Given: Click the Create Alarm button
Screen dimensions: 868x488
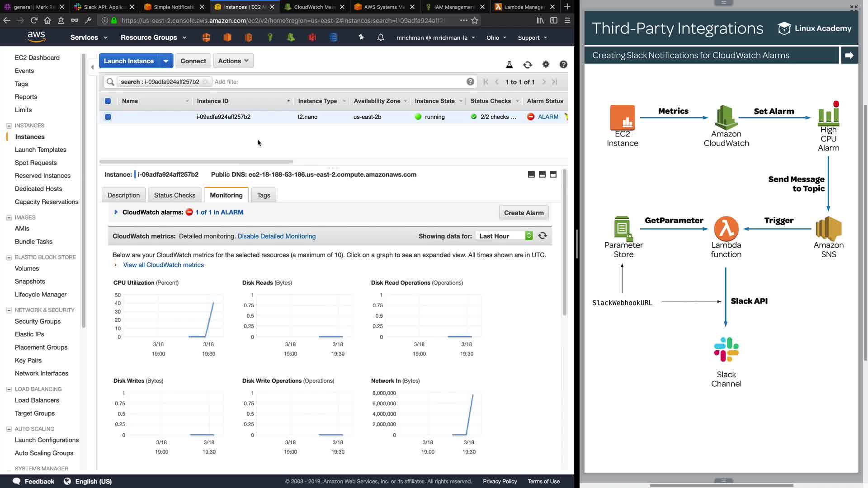Looking at the screenshot, I should [x=524, y=213].
